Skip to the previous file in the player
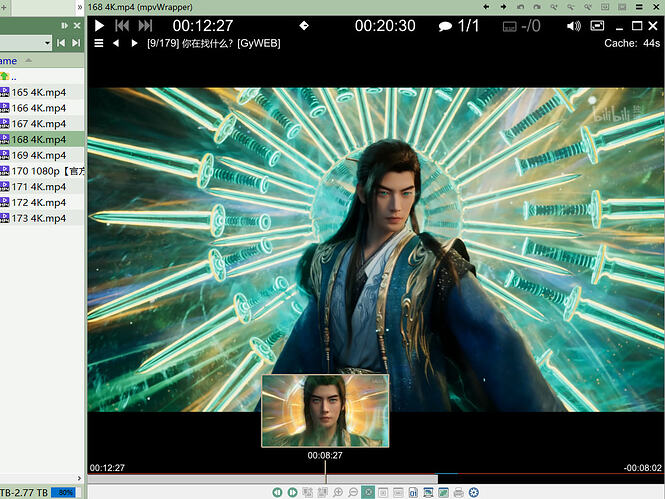 (x=122, y=26)
